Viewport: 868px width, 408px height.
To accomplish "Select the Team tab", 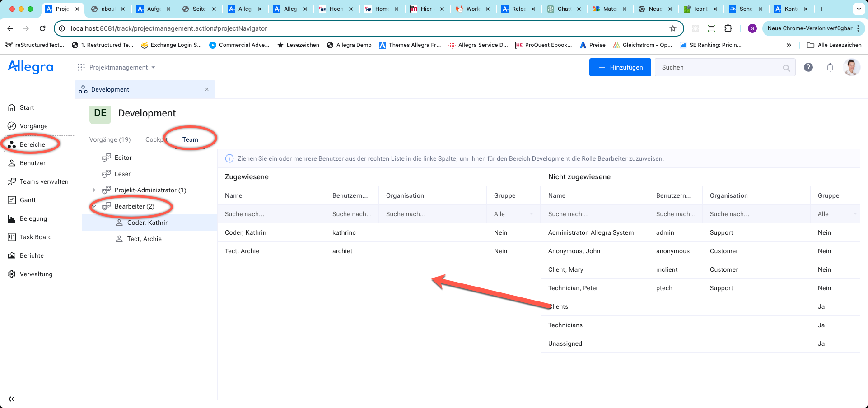I will click(x=190, y=139).
